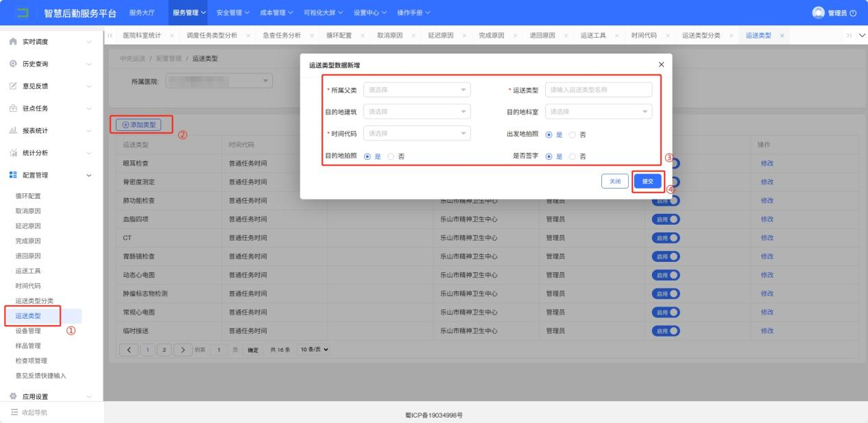The width and height of the screenshot is (868, 423).
Task: Close the 延迟原因 tab
Action: click(x=463, y=35)
